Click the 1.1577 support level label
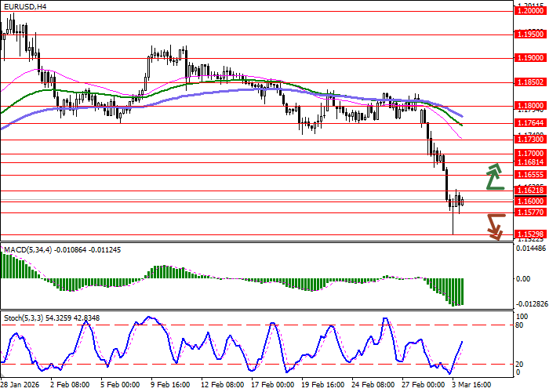This screenshot has height=392, width=549. pyautogui.click(x=530, y=212)
